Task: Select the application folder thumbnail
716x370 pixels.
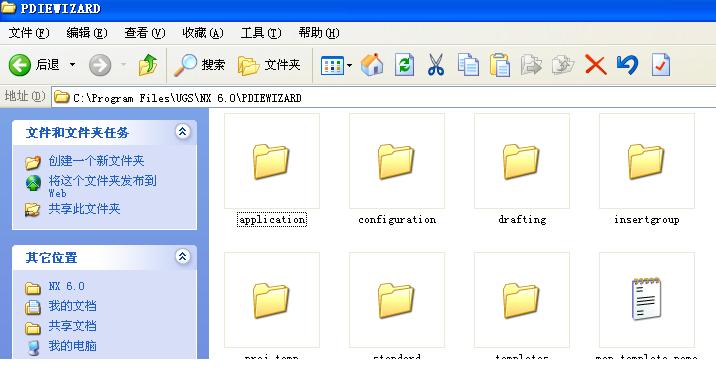Action: [x=272, y=161]
